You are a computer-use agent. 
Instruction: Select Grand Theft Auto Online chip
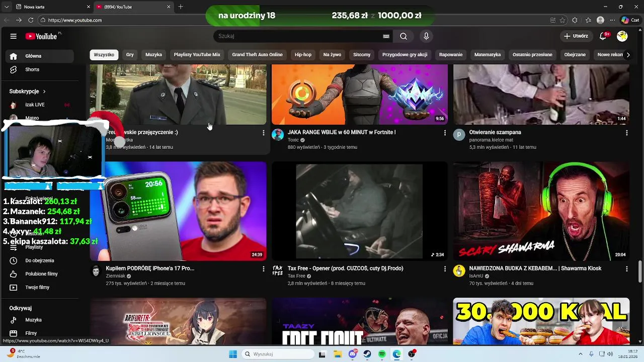(257, 55)
